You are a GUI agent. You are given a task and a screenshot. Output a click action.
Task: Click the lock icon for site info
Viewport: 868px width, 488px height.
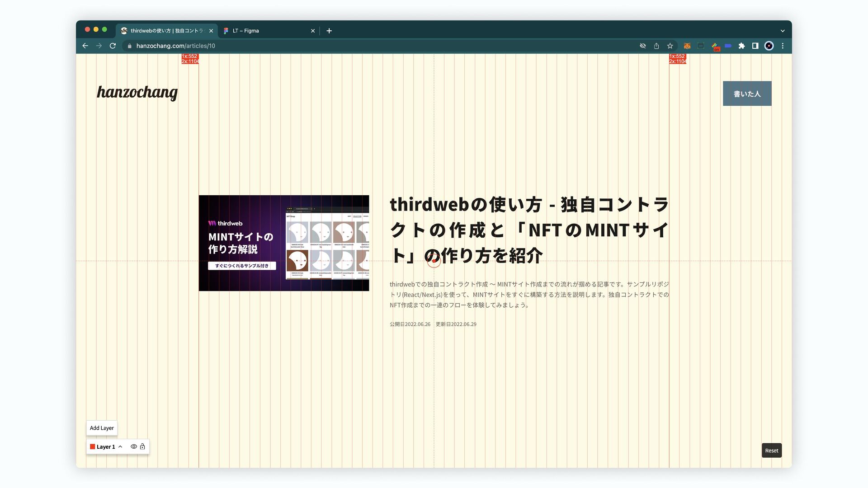pyautogui.click(x=130, y=46)
